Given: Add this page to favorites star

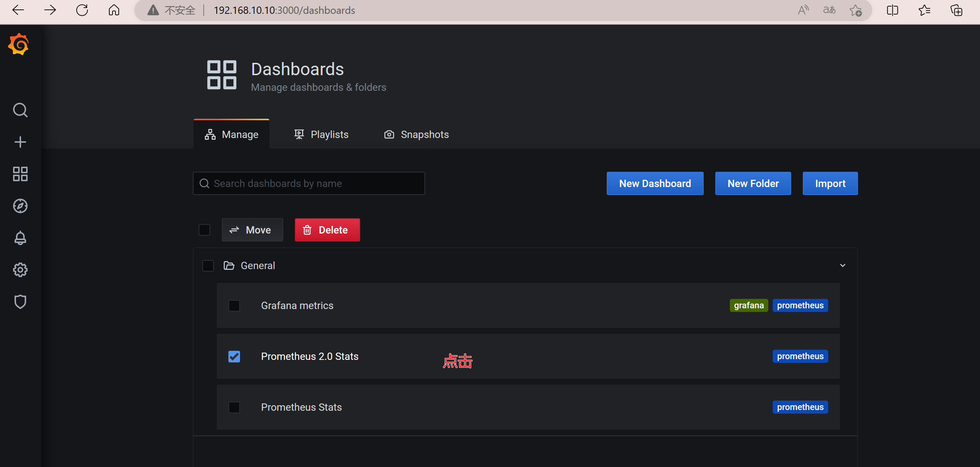Looking at the screenshot, I should 855,10.
